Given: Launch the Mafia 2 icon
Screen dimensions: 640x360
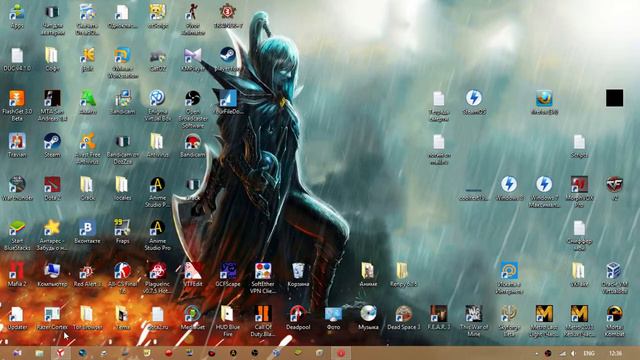Looking at the screenshot, I should [17, 271].
